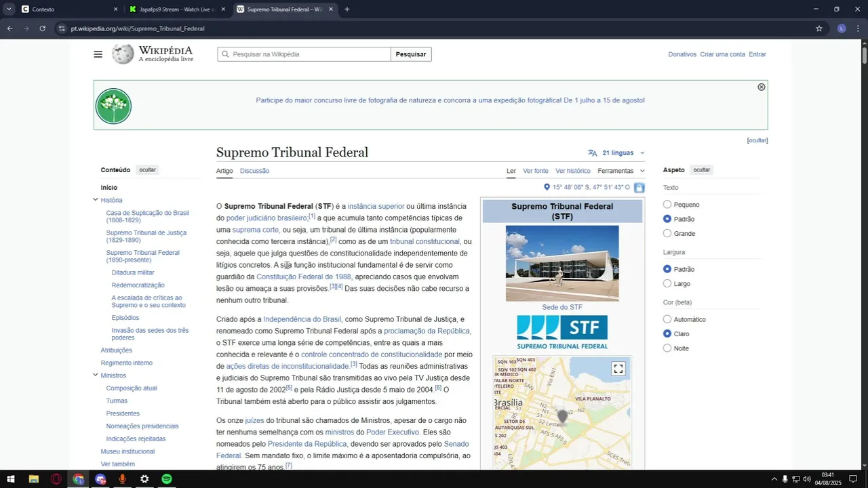The width and height of the screenshot is (868, 488).
Task: Click the Wikipédia globe logo
Action: click(x=123, y=54)
